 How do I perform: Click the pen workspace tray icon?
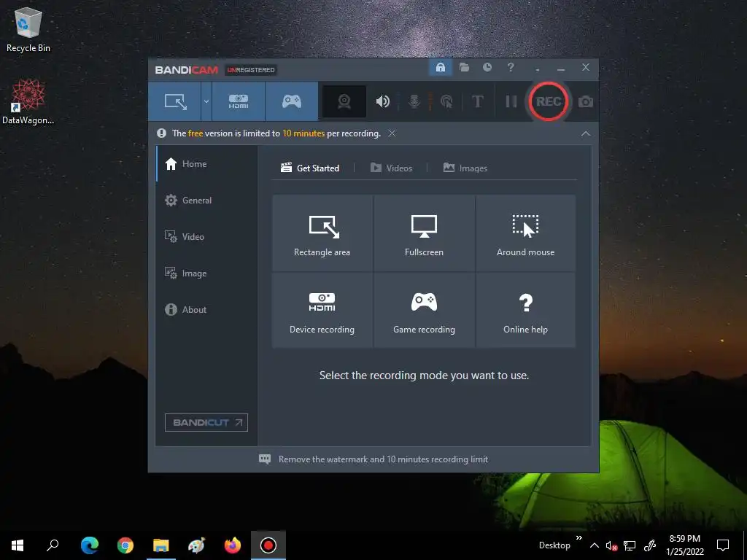point(650,545)
